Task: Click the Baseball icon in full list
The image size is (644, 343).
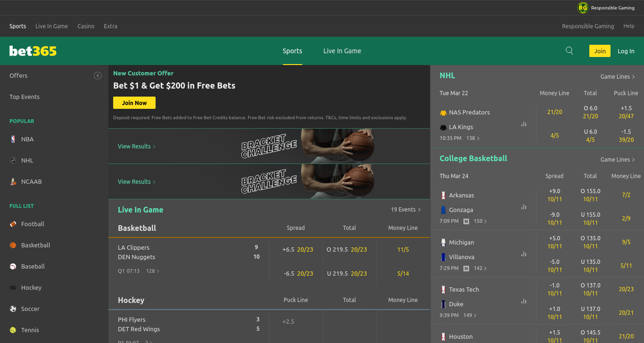Action: pos(13,266)
